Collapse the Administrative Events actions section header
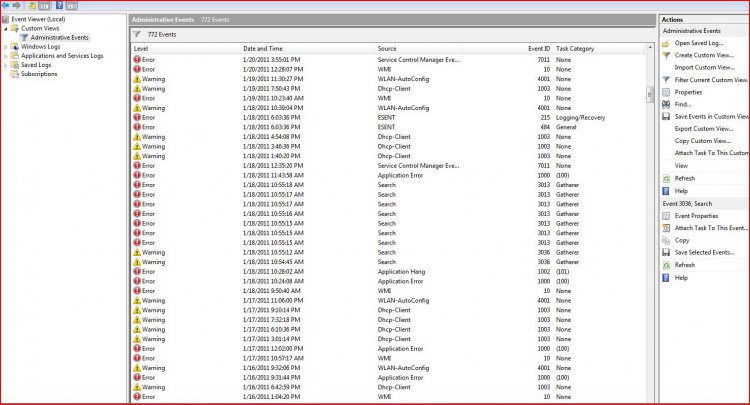Image resolution: width=750 pixels, height=405 pixels. coord(705,31)
